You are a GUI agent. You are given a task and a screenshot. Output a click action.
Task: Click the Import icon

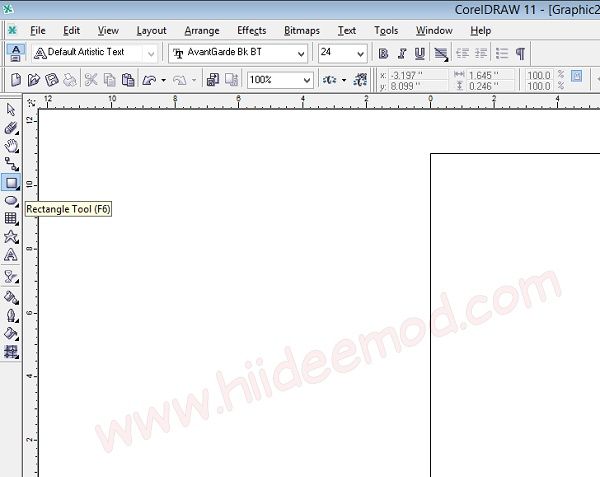213,80
